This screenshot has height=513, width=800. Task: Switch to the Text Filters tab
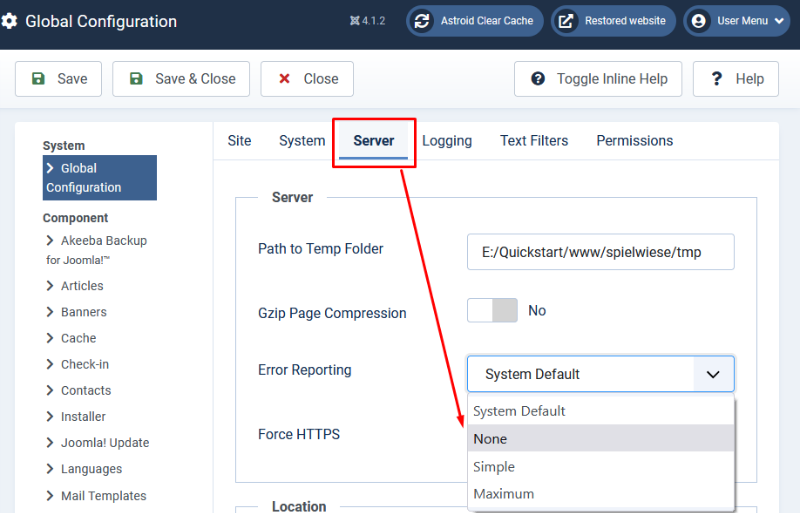[x=534, y=141]
